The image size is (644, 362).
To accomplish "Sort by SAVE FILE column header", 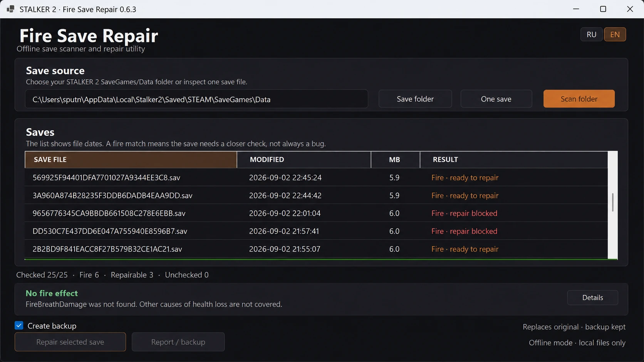I will [x=131, y=160].
